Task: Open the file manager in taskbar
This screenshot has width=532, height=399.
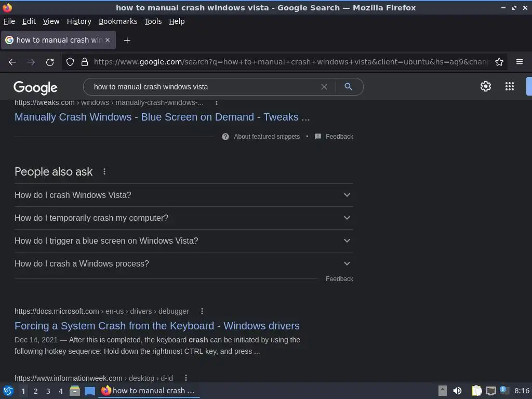Action: point(75,391)
